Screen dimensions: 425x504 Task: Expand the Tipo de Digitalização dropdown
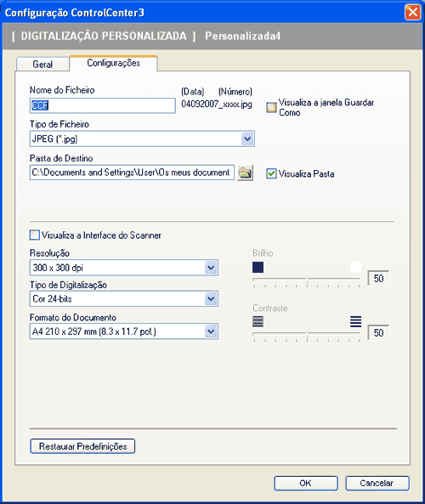click(x=211, y=299)
